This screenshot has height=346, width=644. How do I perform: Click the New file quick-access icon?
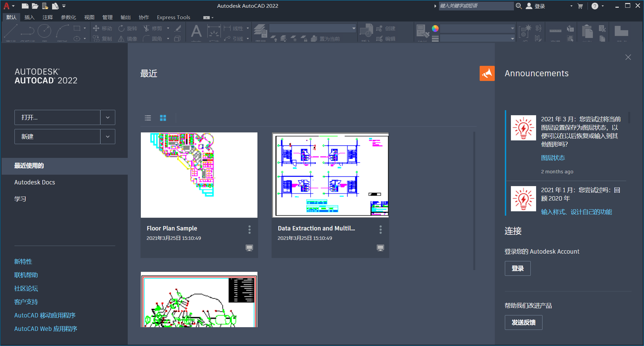click(x=25, y=6)
